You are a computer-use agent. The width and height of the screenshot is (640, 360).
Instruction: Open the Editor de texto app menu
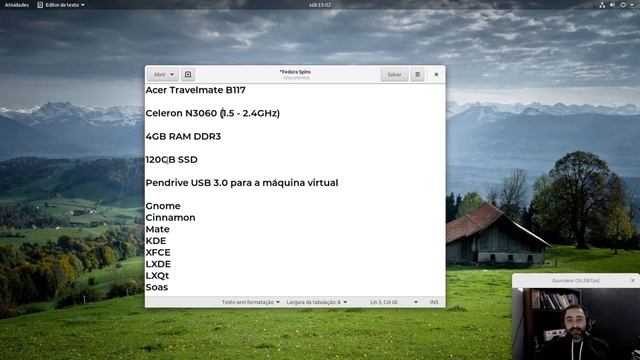pyautogui.click(x=61, y=5)
